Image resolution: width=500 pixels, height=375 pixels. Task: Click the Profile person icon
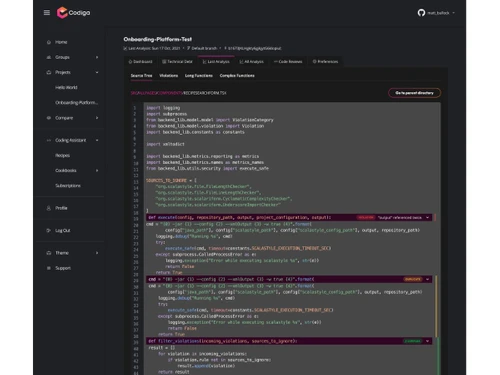pyautogui.click(x=49, y=208)
